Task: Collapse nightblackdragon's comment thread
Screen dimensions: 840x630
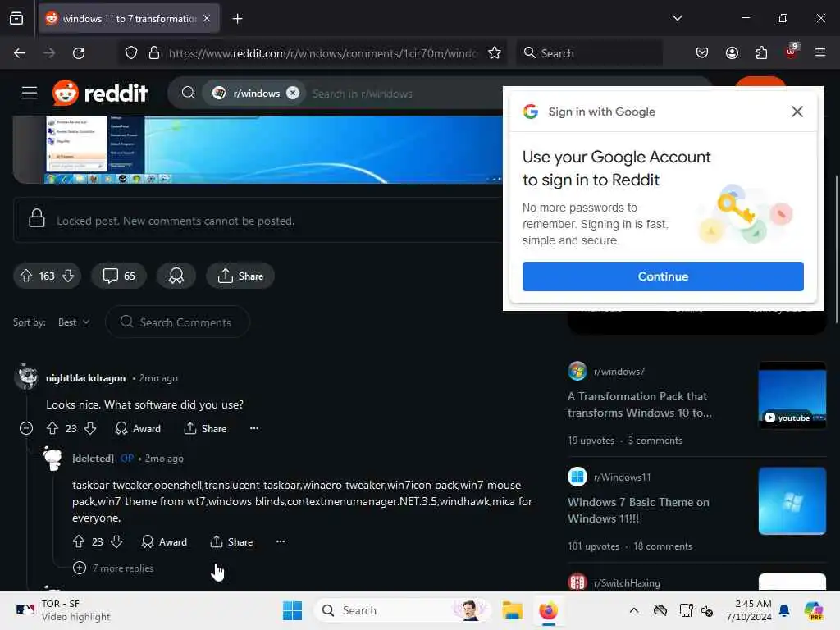Action: pos(26,428)
